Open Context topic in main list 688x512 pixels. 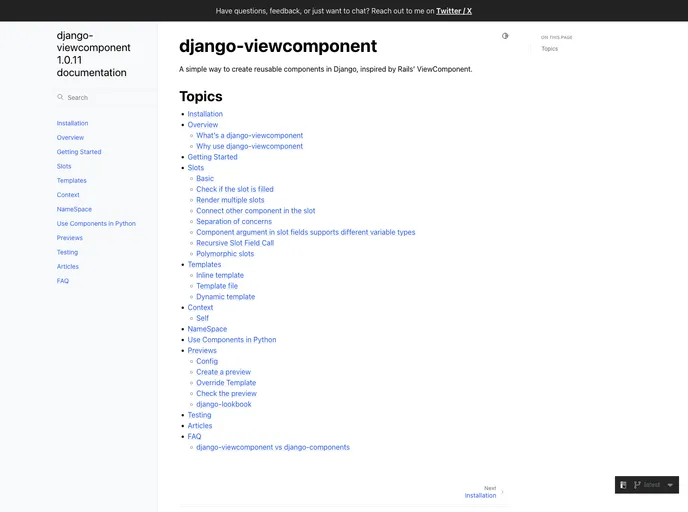200,308
